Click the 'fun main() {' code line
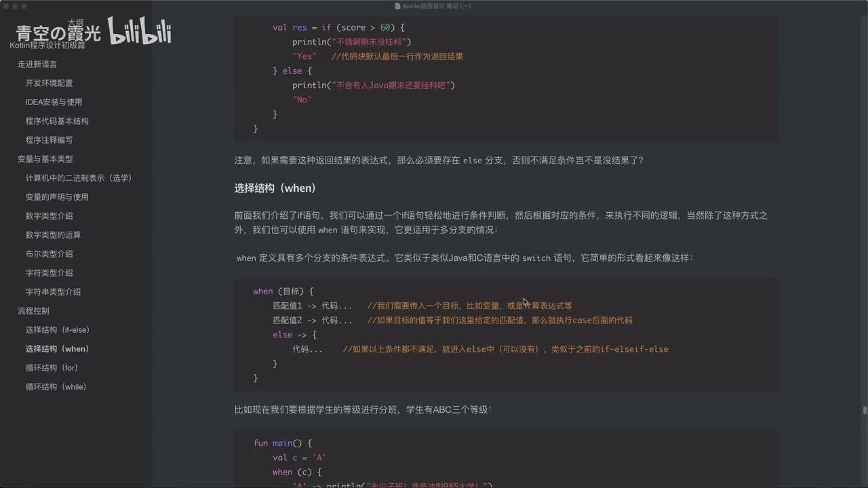 [282, 443]
